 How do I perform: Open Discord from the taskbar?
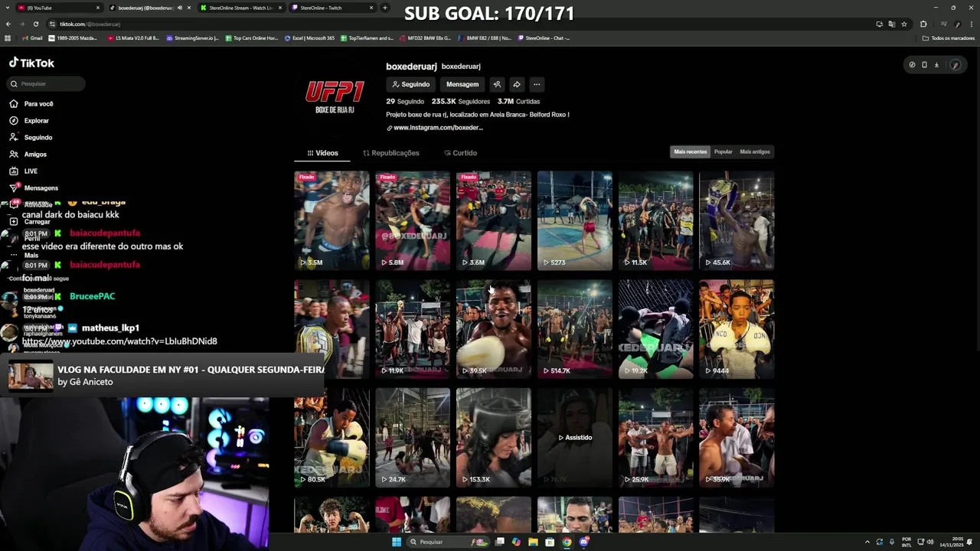(583, 542)
